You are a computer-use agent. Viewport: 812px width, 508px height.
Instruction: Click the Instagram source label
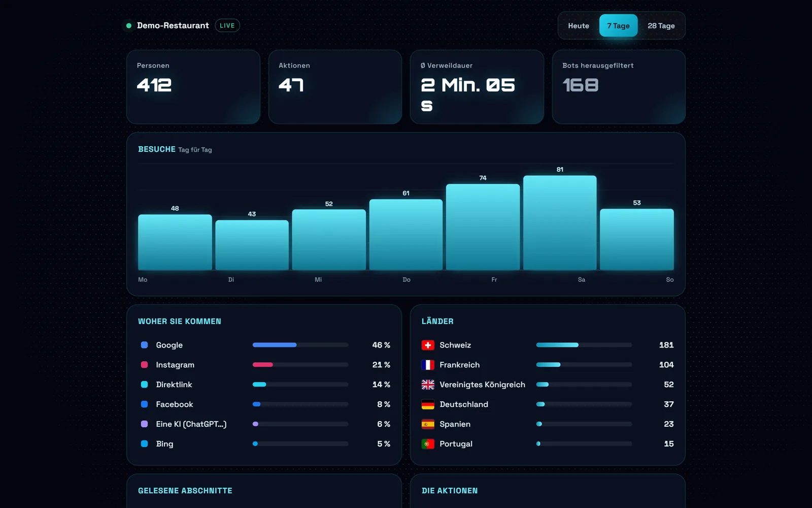click(175, 365)
